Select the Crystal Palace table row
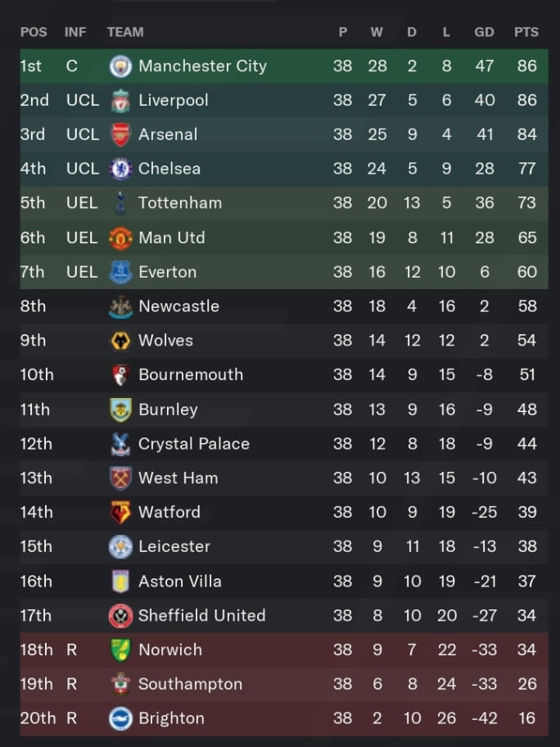The image size is (560, 747). [284, 444]
